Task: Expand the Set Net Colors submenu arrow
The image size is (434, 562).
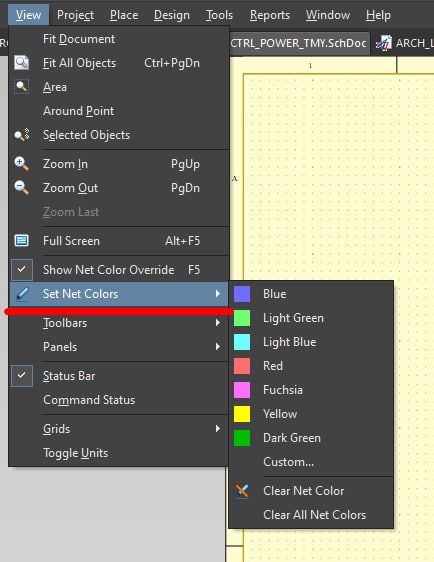Action: 218,294
